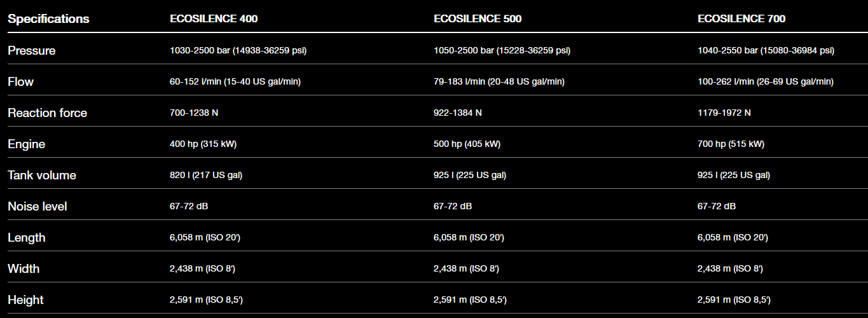Click the 79-183 l/min flow value

(499, 82)
